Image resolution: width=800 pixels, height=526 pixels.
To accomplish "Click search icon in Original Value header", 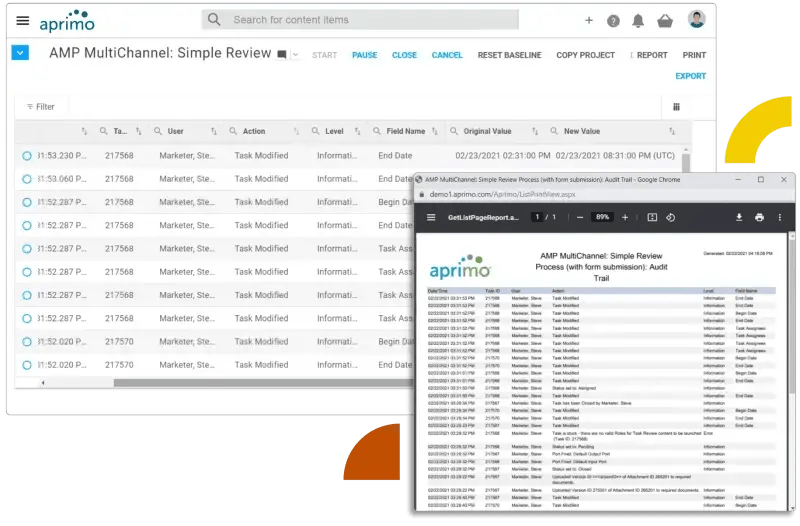I will [x=454, y=131].
